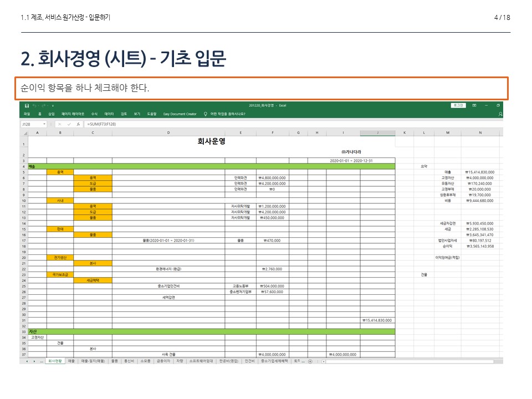The height and width of the screenshot is (399, 532).
Task: Select column F header
Action: point(273,133)
